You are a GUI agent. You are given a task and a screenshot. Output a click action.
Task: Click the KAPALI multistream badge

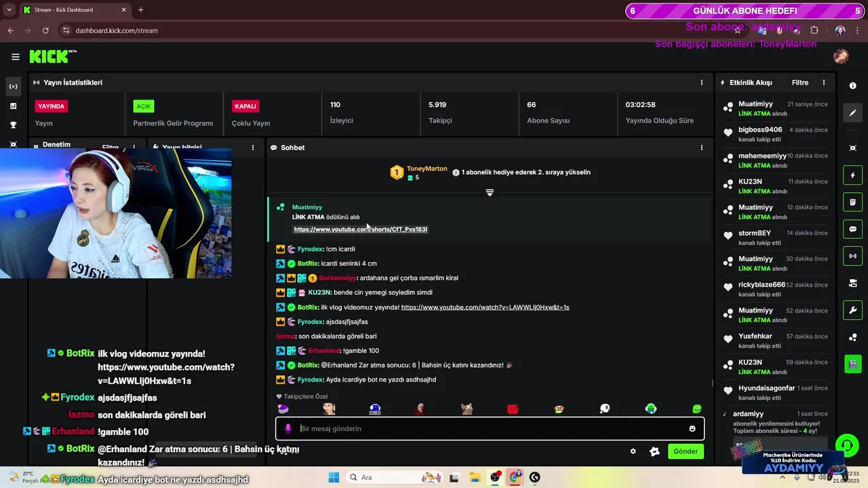click(x=245, y=106)
